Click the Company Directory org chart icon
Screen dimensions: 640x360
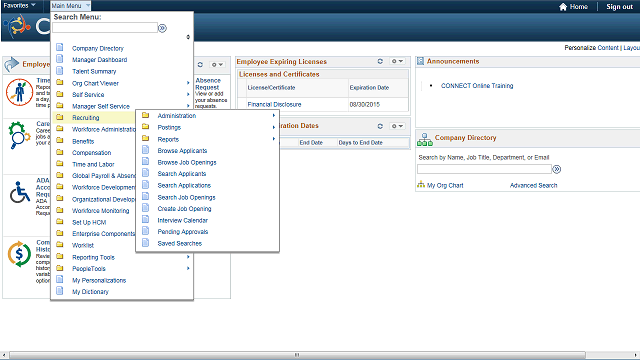coord(424,140)
